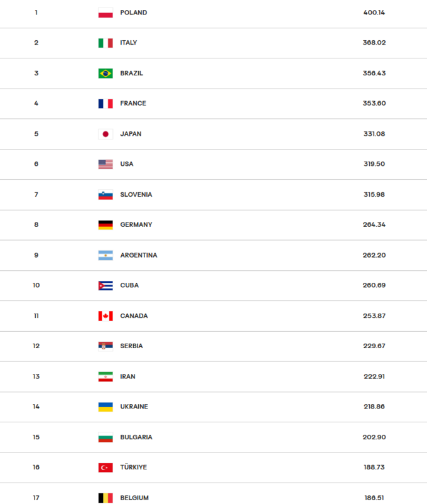Viewport: 427px width, 504px height.
Task: Select the USA flag icon
Action: (x=105, y=164)
